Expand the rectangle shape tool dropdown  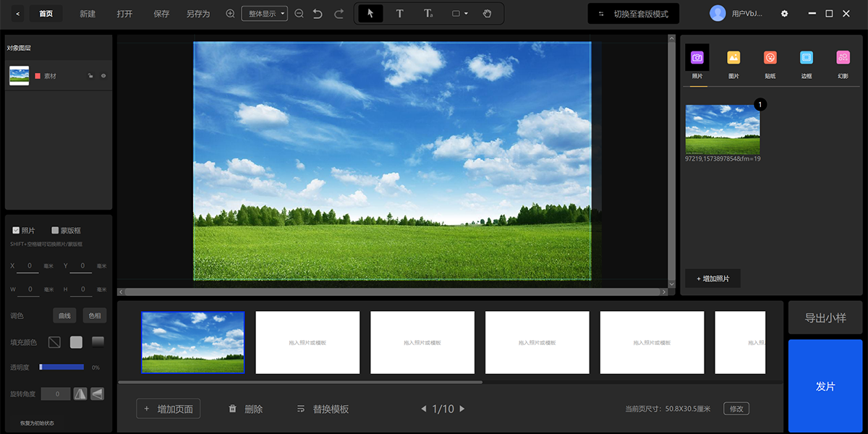(x=460, y=14)
